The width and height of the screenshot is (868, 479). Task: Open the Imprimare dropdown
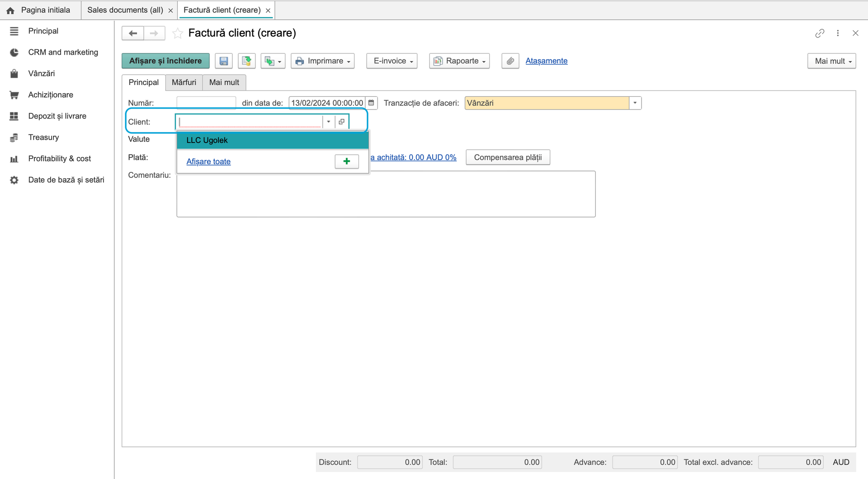click(x=323, y=61)
